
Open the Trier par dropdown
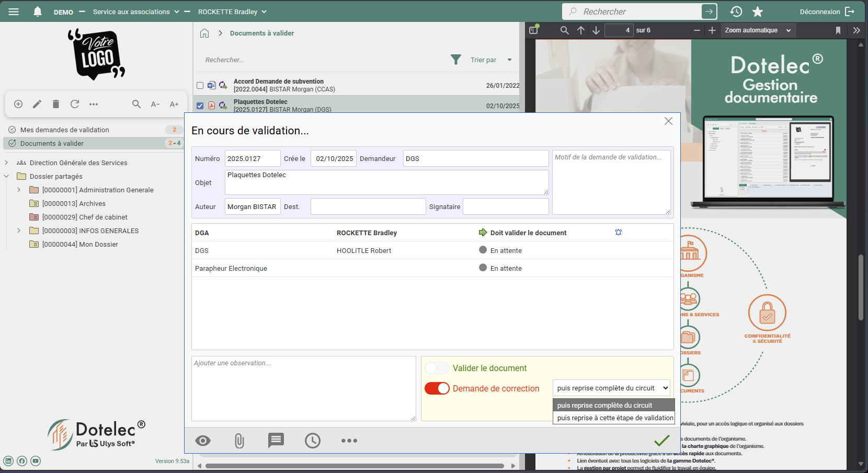click(490, 60)
